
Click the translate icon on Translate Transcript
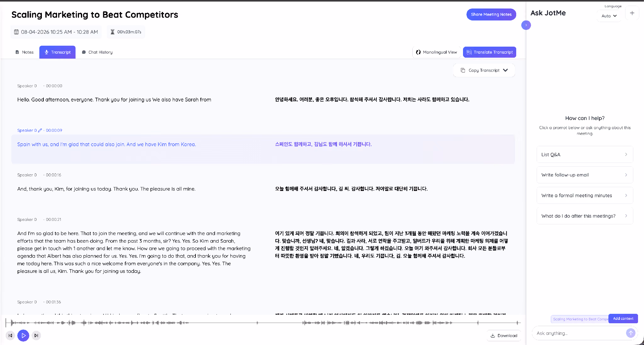(x=469, y=52)
